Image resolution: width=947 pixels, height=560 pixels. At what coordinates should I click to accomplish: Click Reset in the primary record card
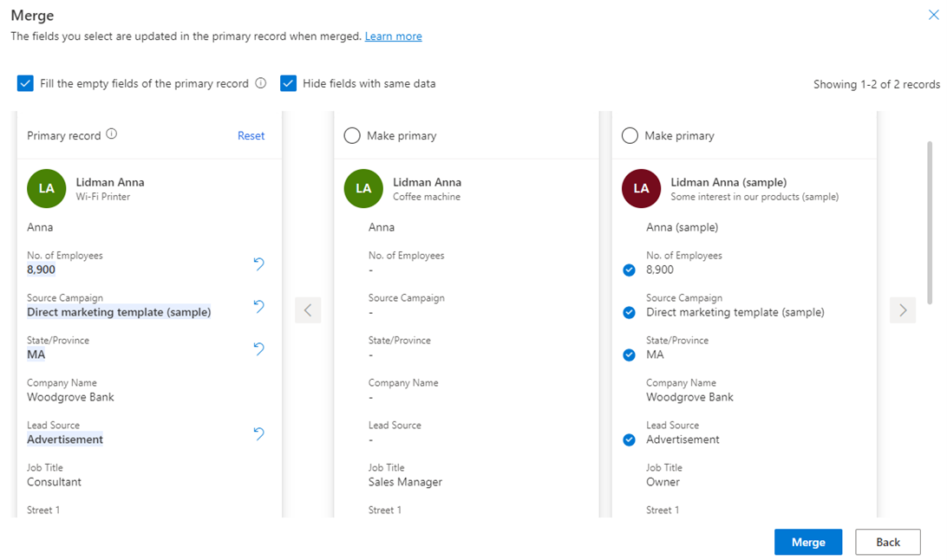coord(251,136)
